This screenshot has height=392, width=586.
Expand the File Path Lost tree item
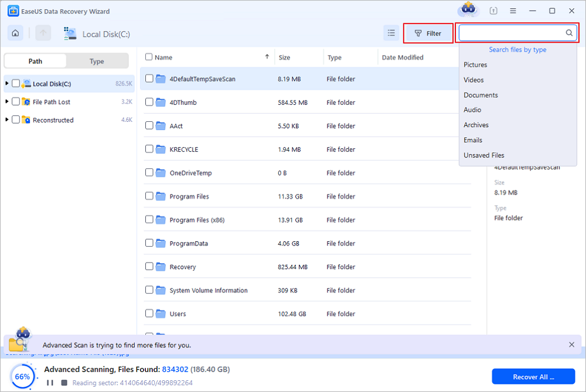pyautogui.click(x=6, y=101)
